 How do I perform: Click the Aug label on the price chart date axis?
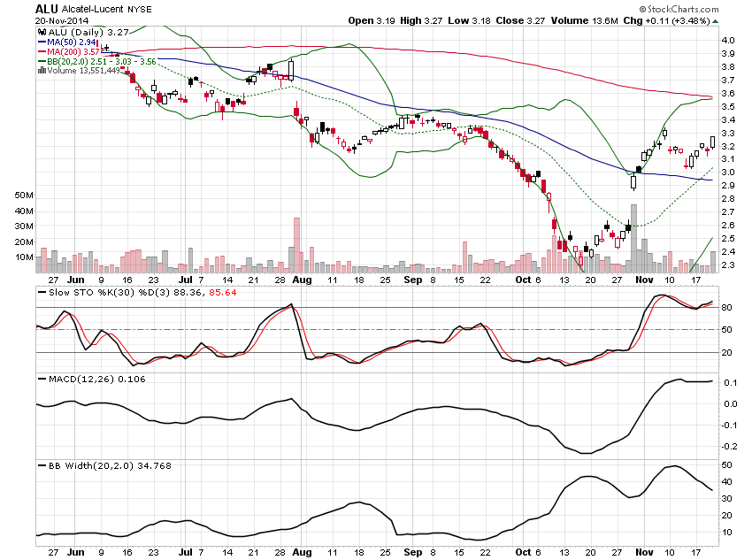pos(303,280)
